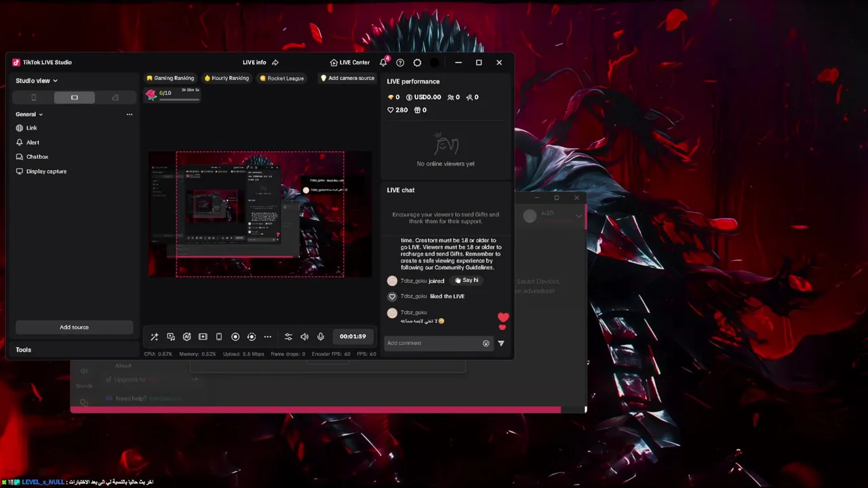This screenshot has height=488, width=868.
Task: Click the diamonds count in LIVE performance
Action: click(393, 98)
